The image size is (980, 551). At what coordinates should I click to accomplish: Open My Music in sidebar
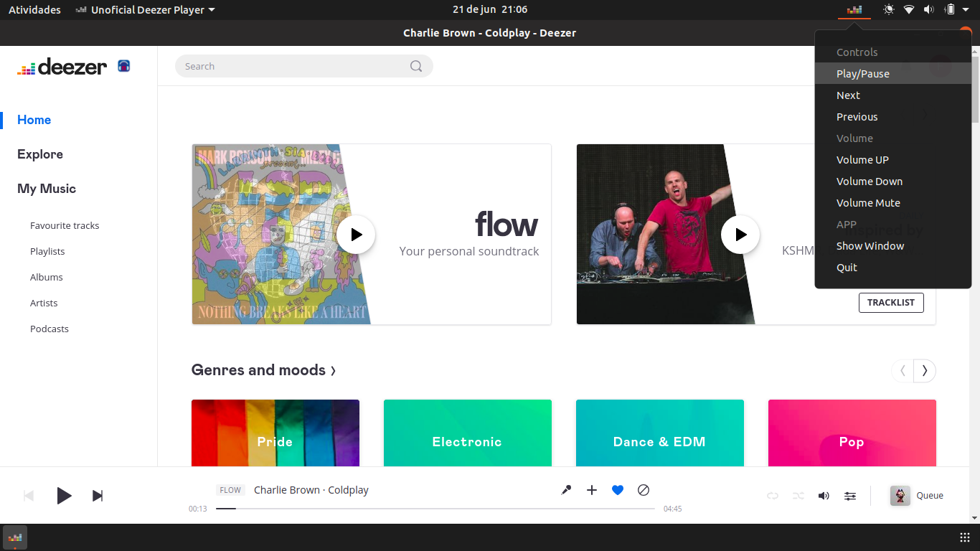tap(47, 189)
